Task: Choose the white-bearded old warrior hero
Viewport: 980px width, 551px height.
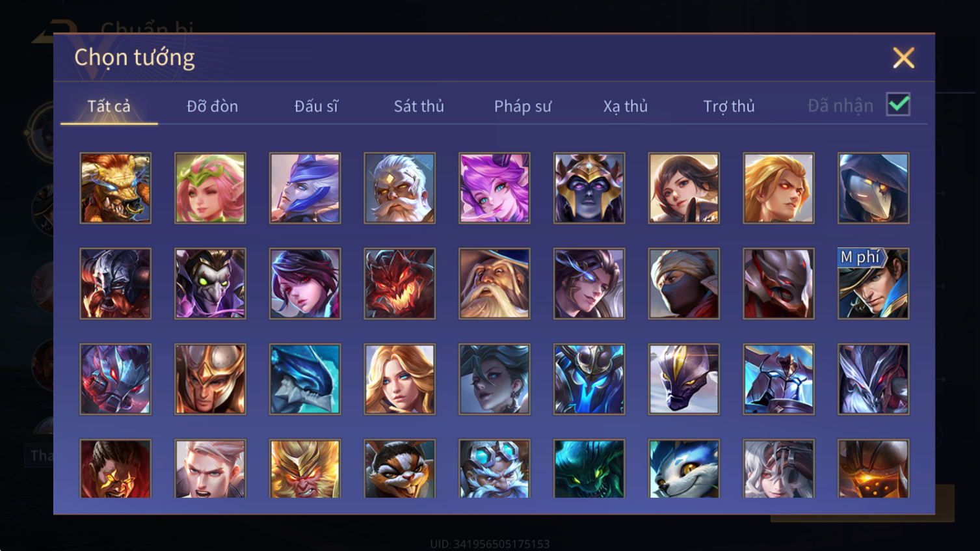Action: click(x=399, y=188)
